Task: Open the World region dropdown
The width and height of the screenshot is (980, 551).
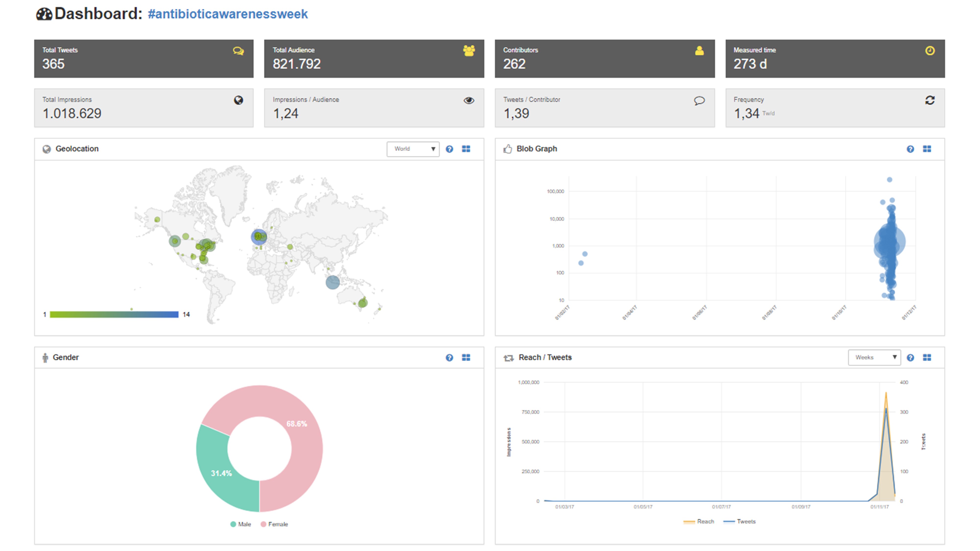Action: point(413,149)
